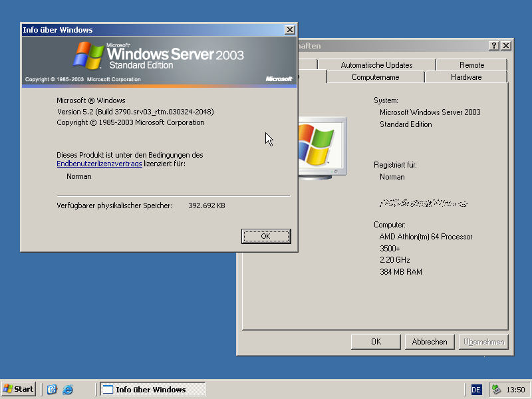Click the Abbrechen button
The width and height of the screenshot is (532, 399).
[430, 342]
